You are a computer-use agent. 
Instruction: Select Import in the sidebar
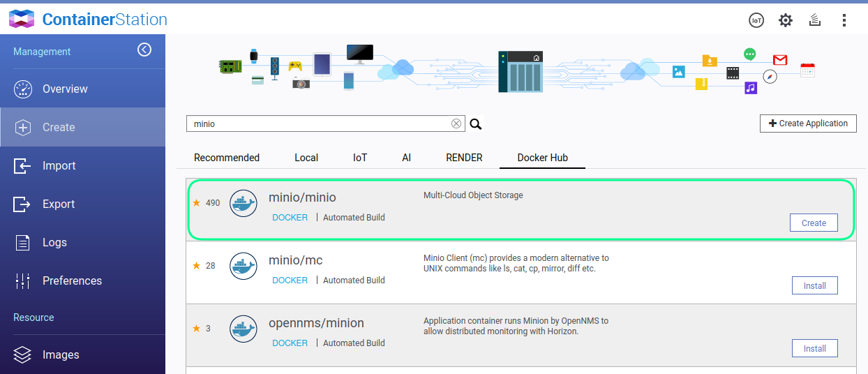click(x=59, y=166)
